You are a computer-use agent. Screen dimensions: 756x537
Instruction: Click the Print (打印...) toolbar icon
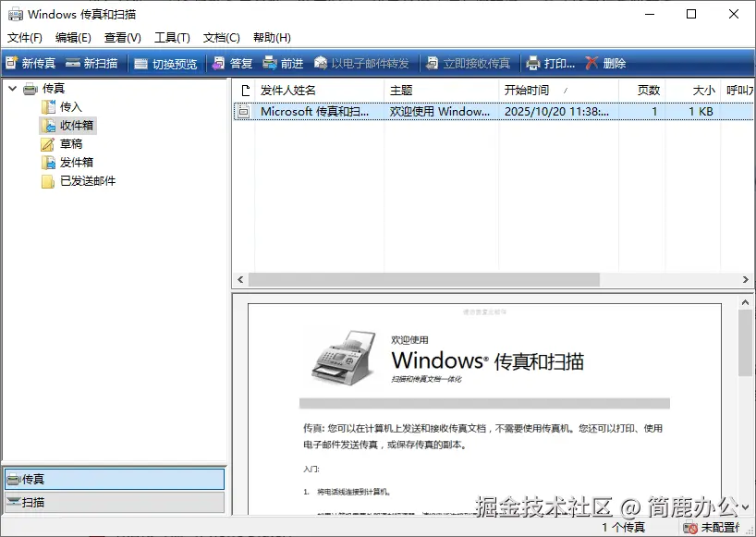click(532, 63)
